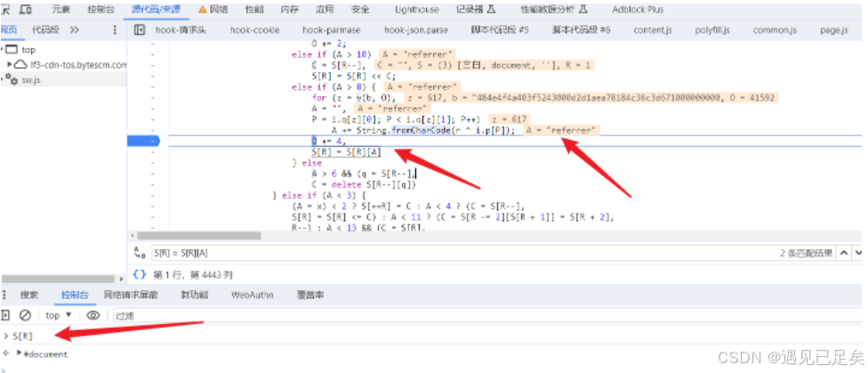Open the hook-请求头 file tab
868x373 pixels.
(x=181, y=30)
